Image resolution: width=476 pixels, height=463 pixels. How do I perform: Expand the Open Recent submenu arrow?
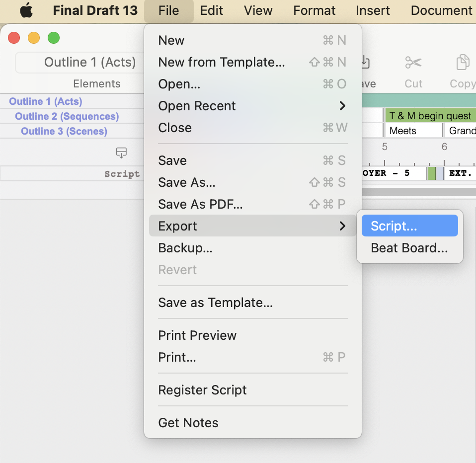click(342, 106)
